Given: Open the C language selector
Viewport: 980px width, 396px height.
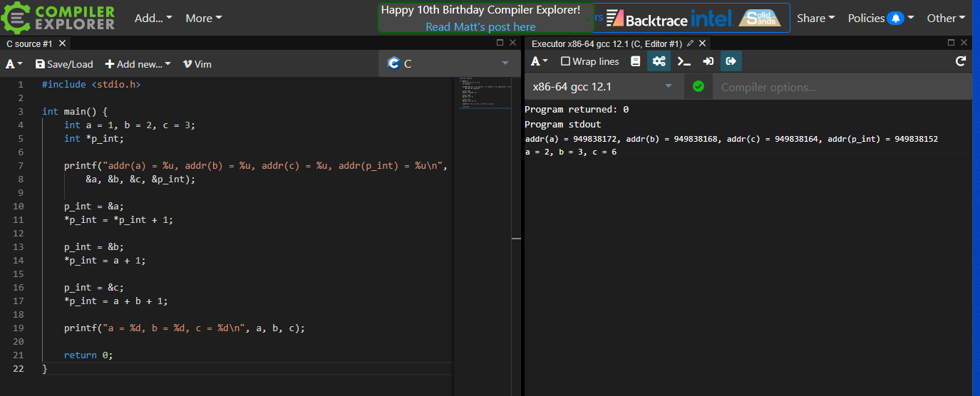Looking at the screenshot, I should 449,63.
